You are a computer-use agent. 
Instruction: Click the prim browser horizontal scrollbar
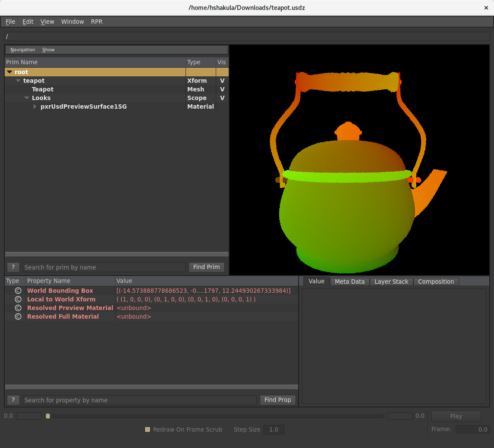pyautogui.click(x=116, y=254)
